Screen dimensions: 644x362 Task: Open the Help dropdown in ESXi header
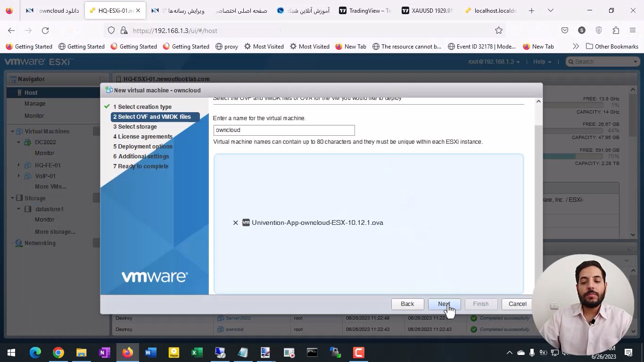[x=542, y=62]
